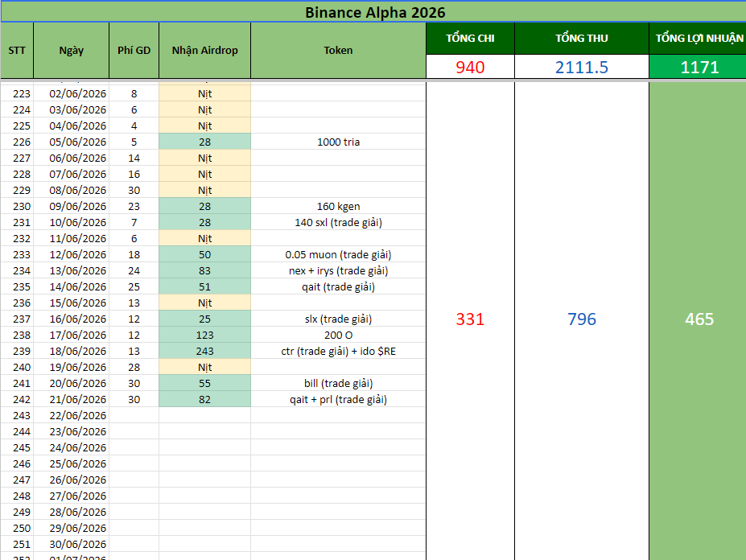Screen dimensions: 746x560
Task: Click the Token column header
Action: pyautogui.click(x=338, y=51)
